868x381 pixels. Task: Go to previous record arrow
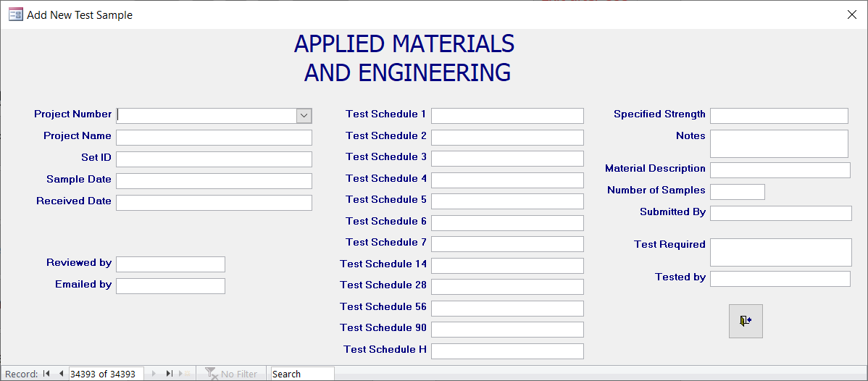61,374
